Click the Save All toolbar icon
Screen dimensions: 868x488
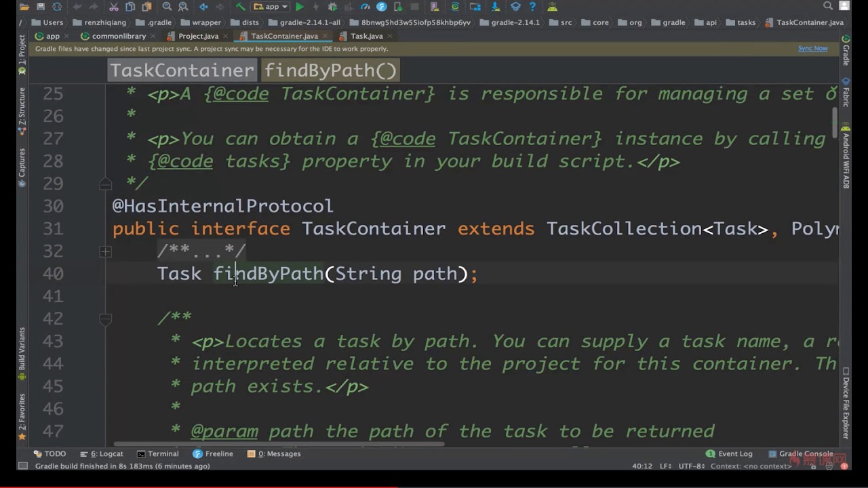[41, 7]
